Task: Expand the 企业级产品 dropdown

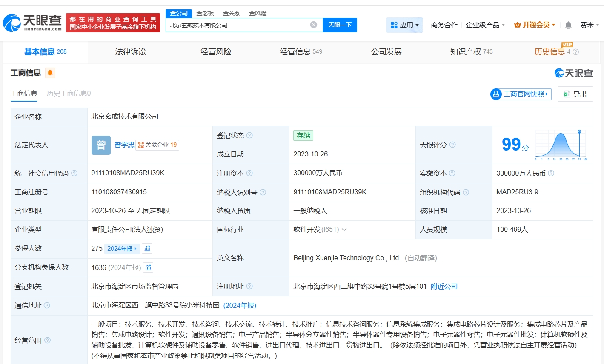Action: click(485, 25)
